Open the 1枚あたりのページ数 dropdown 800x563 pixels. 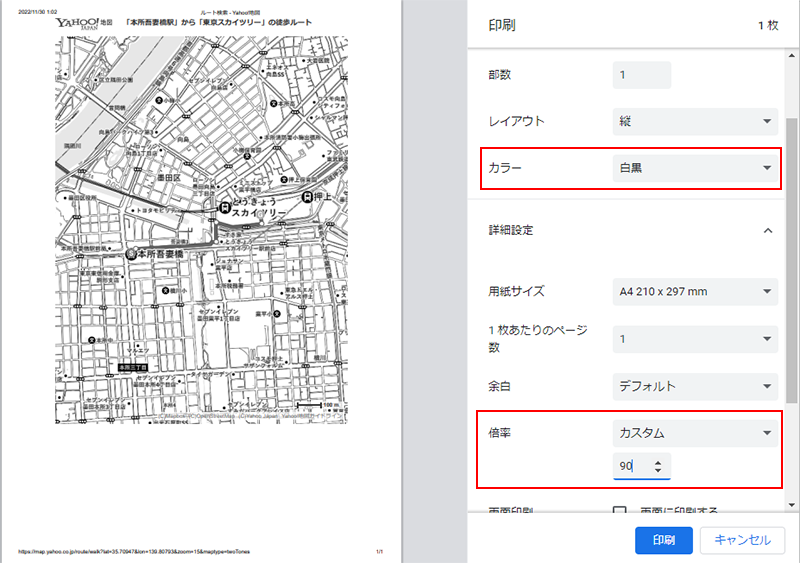pos(695,339)
